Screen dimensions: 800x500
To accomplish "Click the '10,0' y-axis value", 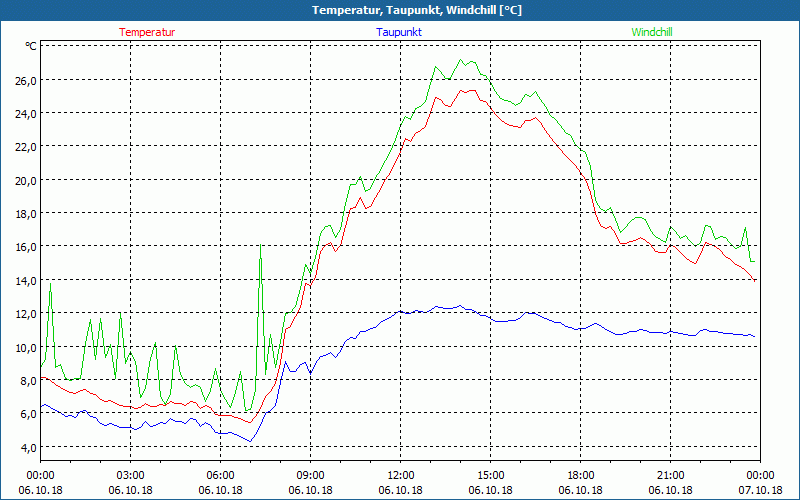I will tap(26, 347).
